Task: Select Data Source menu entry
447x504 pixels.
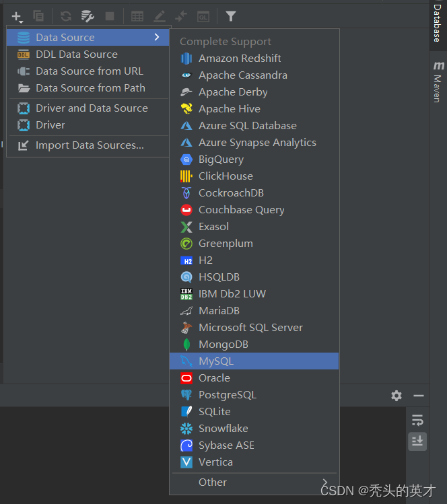Action: click(88, 37)
